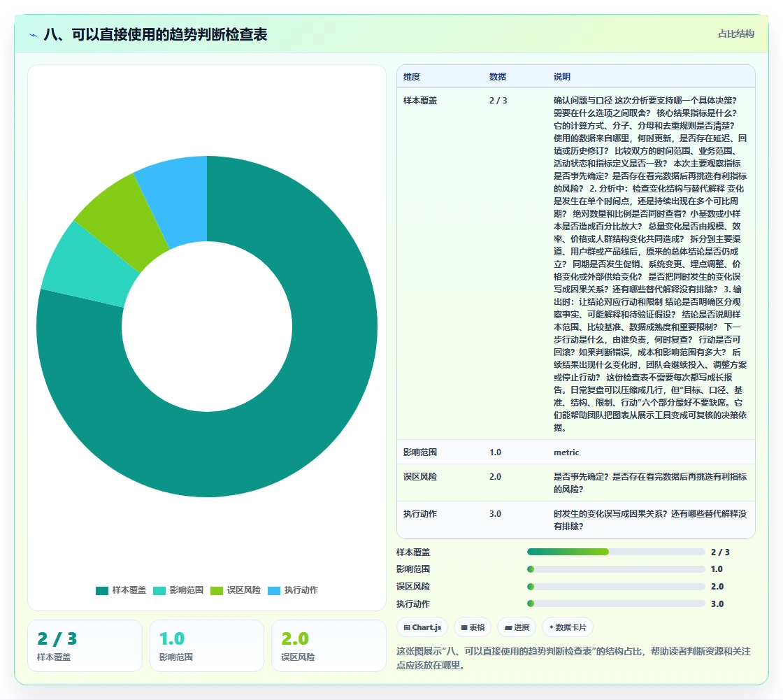Image resolution: width=783 pixels, height=700 pixels.
Task: Toggle the 影响范围 legend swatch
Action: coord(159,591)
